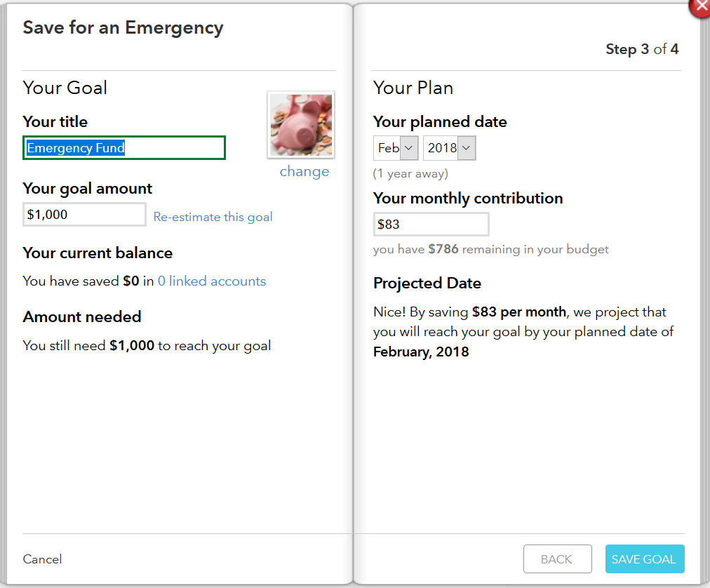Viewport: 710px width, 588px height.
Task: Click the "Your title" label
Action: tap(55, 122)
